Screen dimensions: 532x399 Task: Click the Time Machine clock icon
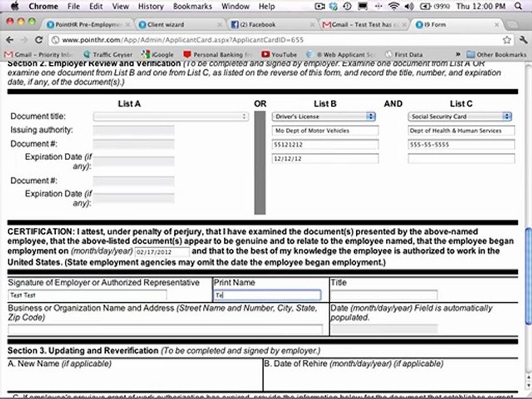(x=347, y=6)
